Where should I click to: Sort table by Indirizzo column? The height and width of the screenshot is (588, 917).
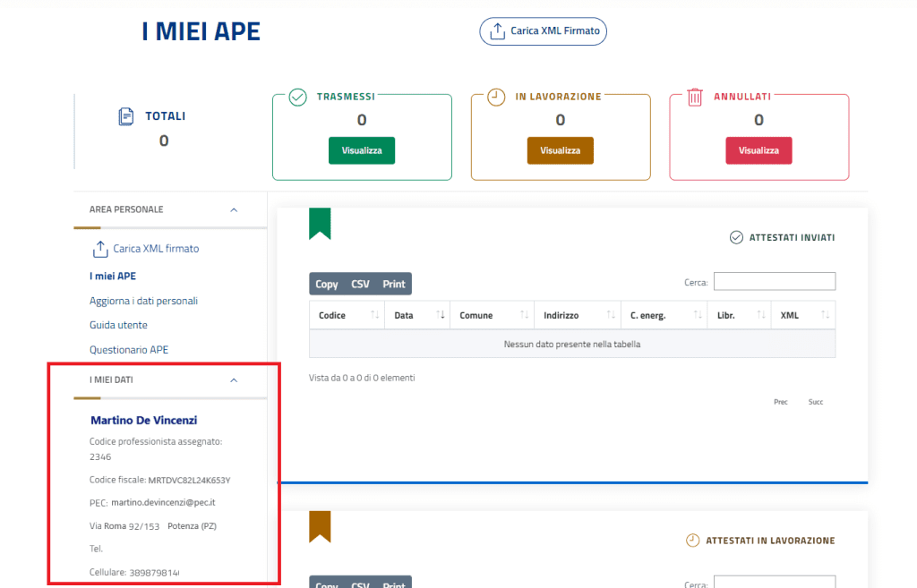[x=578, y=316]
